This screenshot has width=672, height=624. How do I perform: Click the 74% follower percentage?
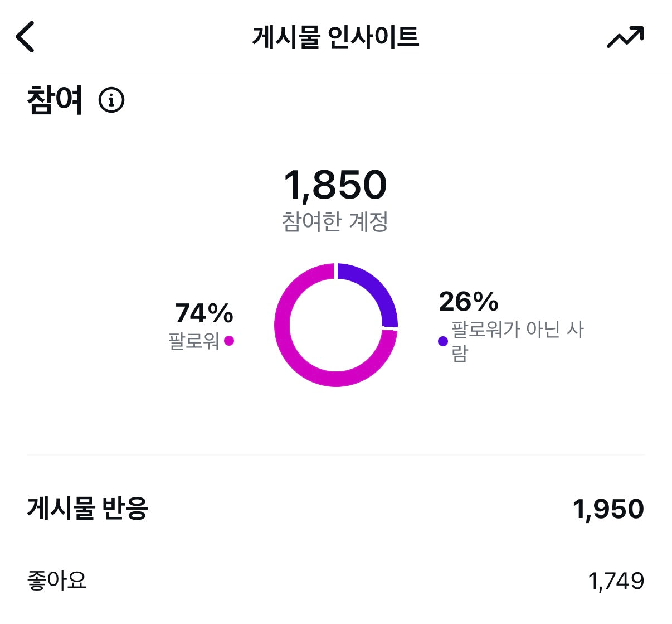point(204,313)
